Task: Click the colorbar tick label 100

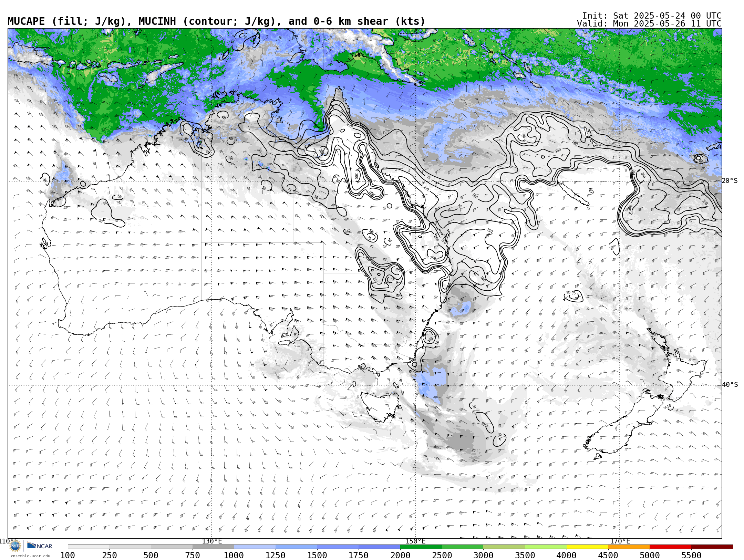Action: point(68,555)
